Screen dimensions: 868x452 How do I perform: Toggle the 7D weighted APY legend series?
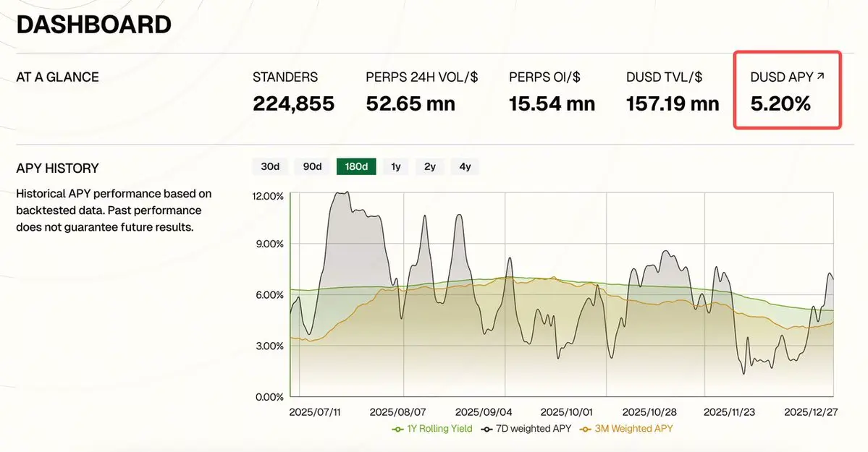point(526,429)
